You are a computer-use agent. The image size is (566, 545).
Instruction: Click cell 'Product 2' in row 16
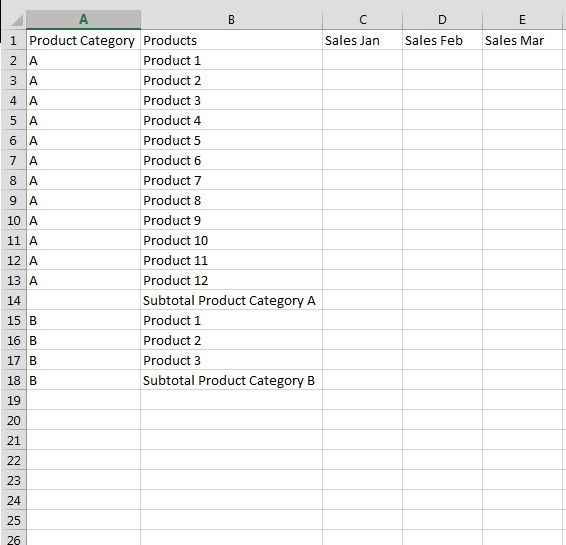pos(231,340)
